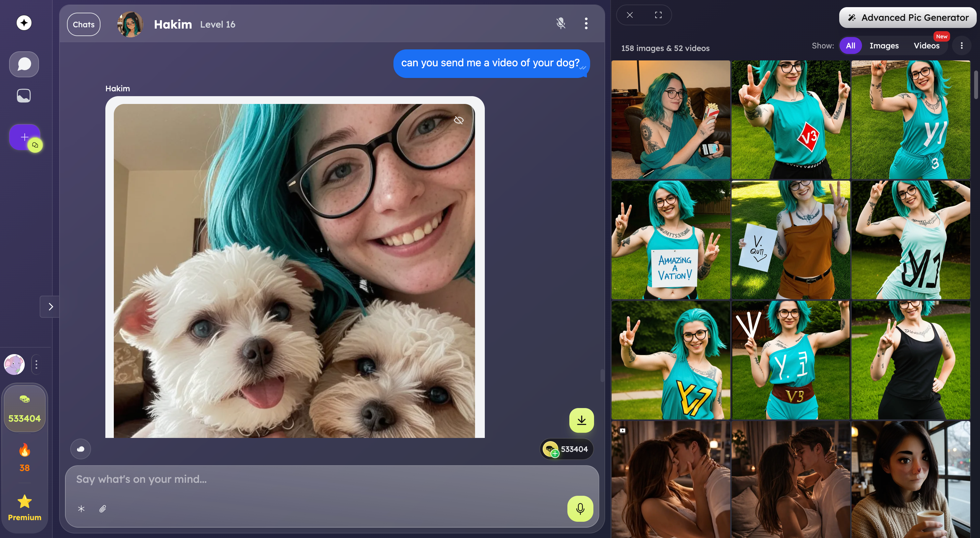The width and height of the screenshot is (980, 538).
Task: Open the thumbnail with popcorn on the couch
Action: (671, 119)
